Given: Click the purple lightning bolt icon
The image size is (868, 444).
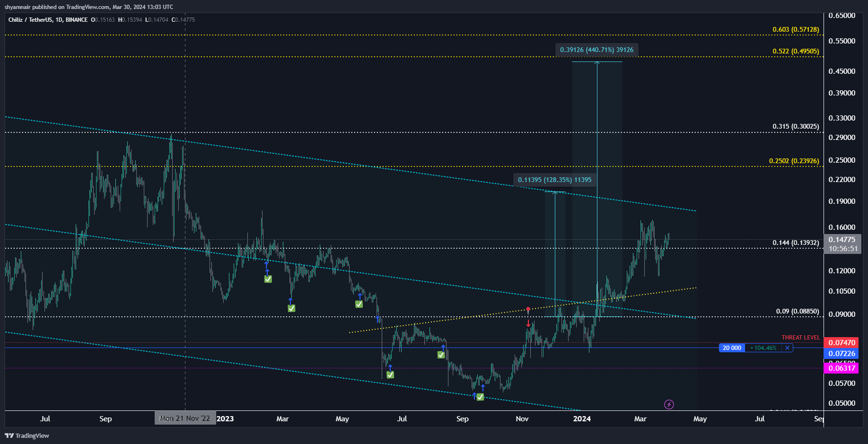Looking at the screenshot, I should 669,404.
